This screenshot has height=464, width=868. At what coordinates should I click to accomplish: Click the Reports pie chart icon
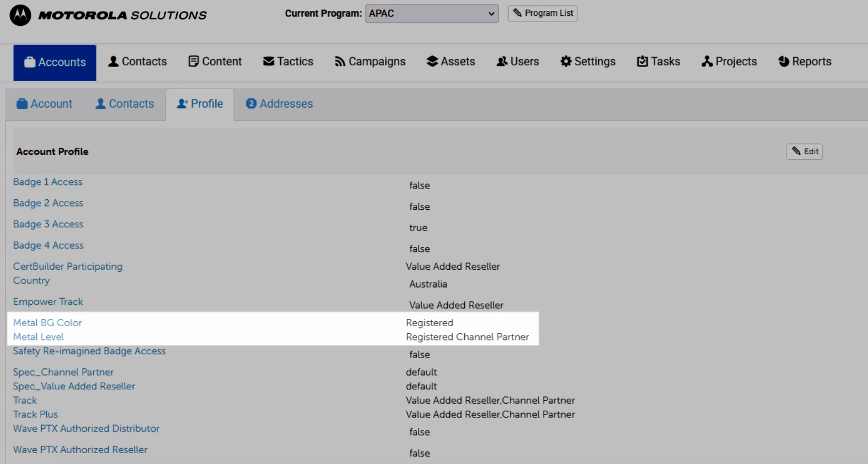783,62
